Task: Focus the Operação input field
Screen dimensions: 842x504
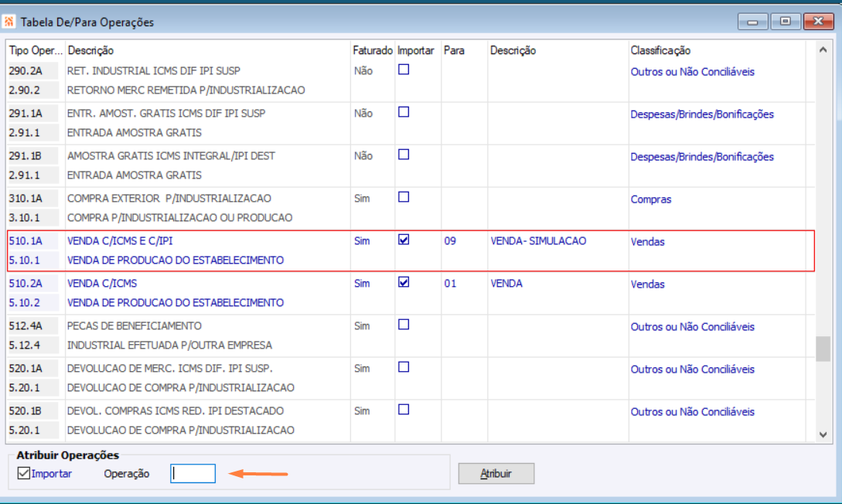Action: coord(193,473)
